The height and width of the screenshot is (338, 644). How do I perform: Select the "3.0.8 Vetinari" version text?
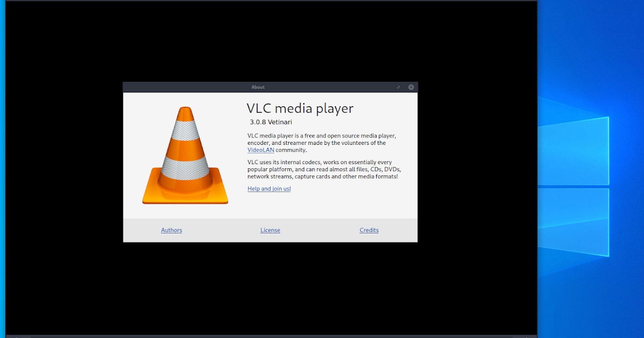270,122
